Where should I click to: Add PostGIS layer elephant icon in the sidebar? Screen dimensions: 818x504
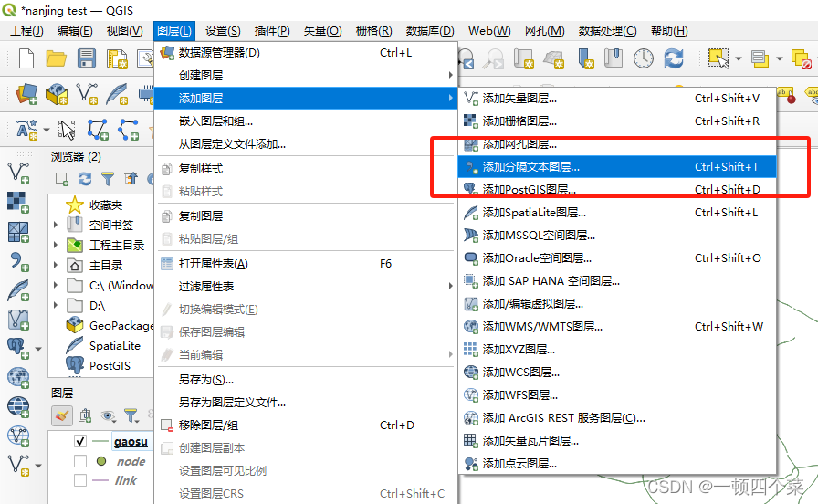17,348
